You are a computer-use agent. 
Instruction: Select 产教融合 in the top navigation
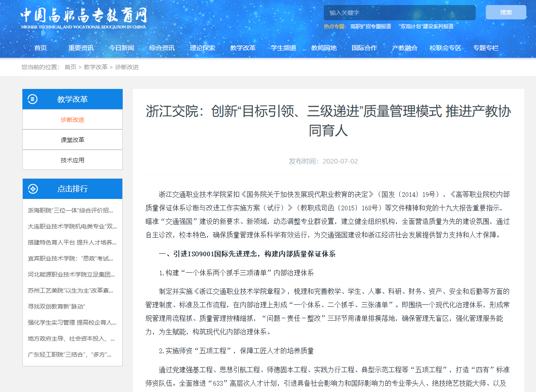404,48
